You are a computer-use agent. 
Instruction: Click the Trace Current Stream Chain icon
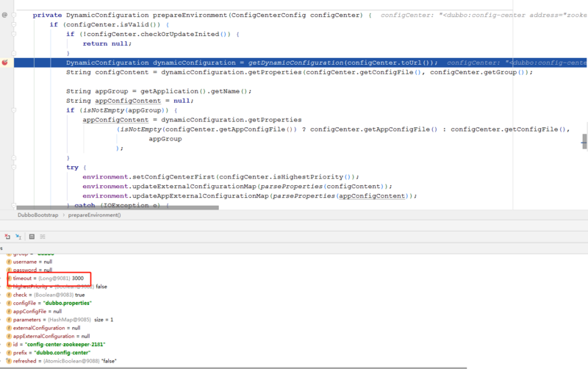[x=43, y=236]
